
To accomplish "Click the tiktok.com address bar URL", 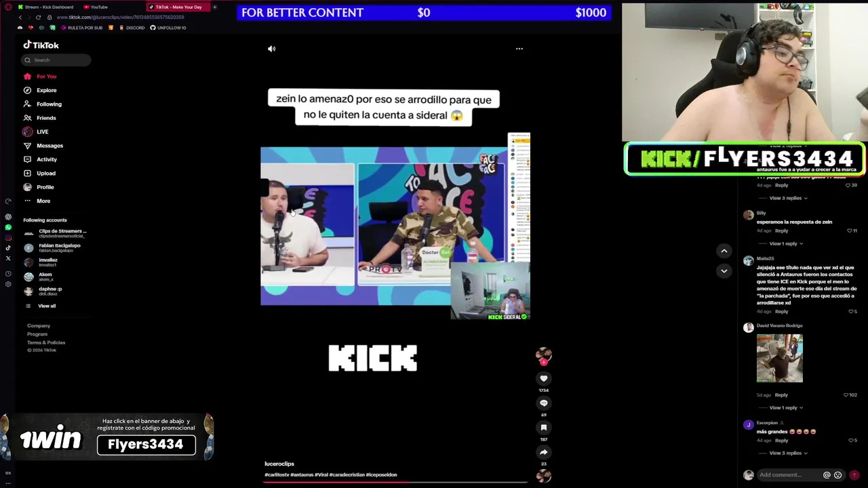I will pyautogui.click(x=120, y=17).
